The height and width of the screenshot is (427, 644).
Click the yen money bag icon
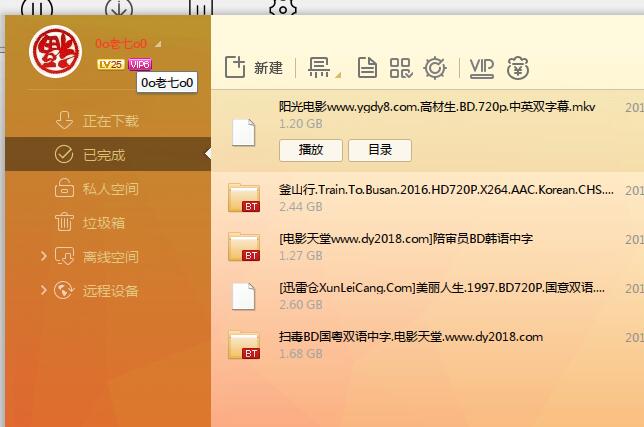(x=518, y=68)
